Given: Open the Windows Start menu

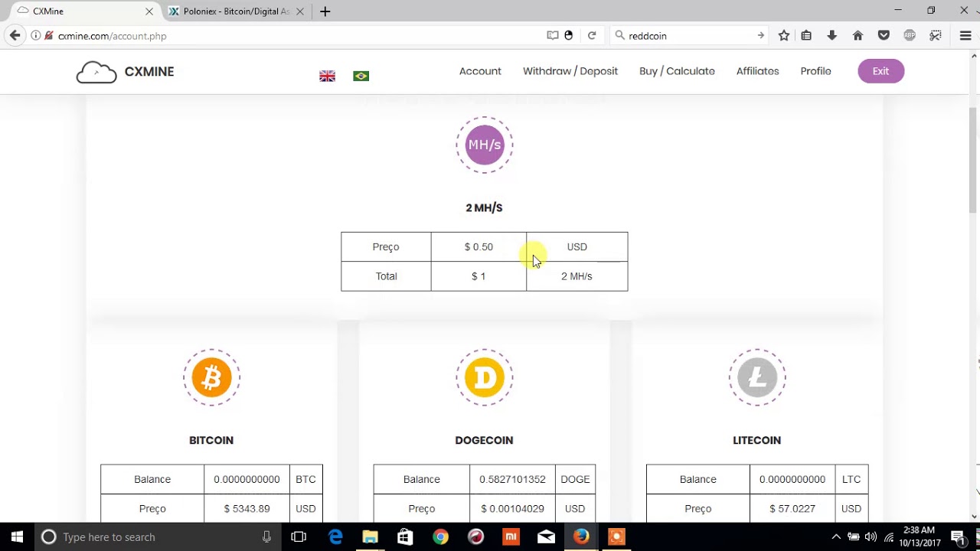Looking at the screenshot, I should point(17,536).
